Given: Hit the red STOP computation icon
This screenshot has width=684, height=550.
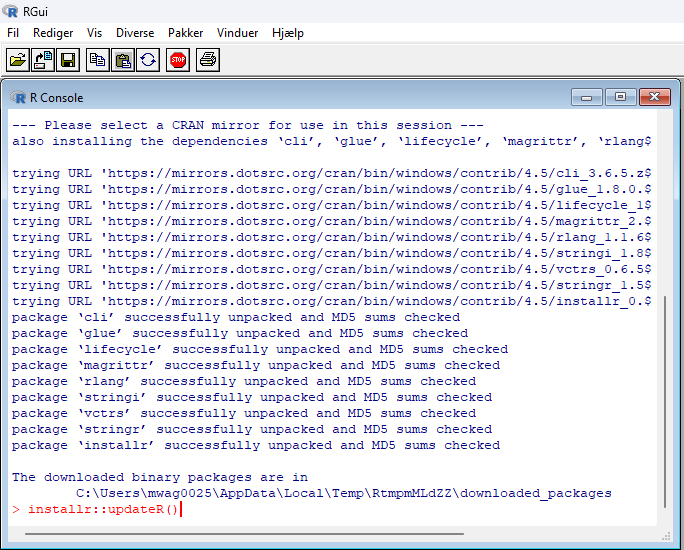Looking at the screenshot, I should (x=178, y=60).
